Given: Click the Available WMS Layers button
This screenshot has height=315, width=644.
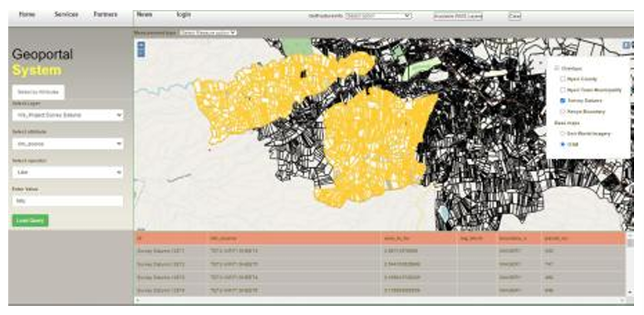Looking at the screenshot, I should pyautogui.click(x=458, y=16).
